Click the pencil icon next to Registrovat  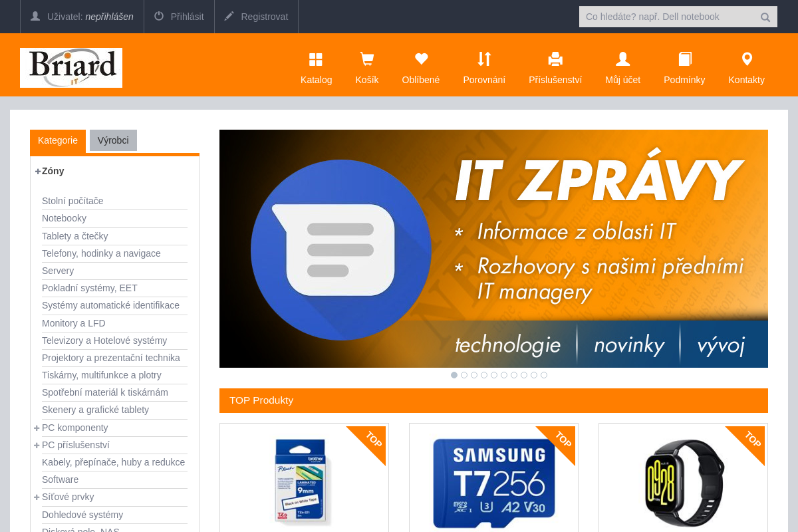229,16
